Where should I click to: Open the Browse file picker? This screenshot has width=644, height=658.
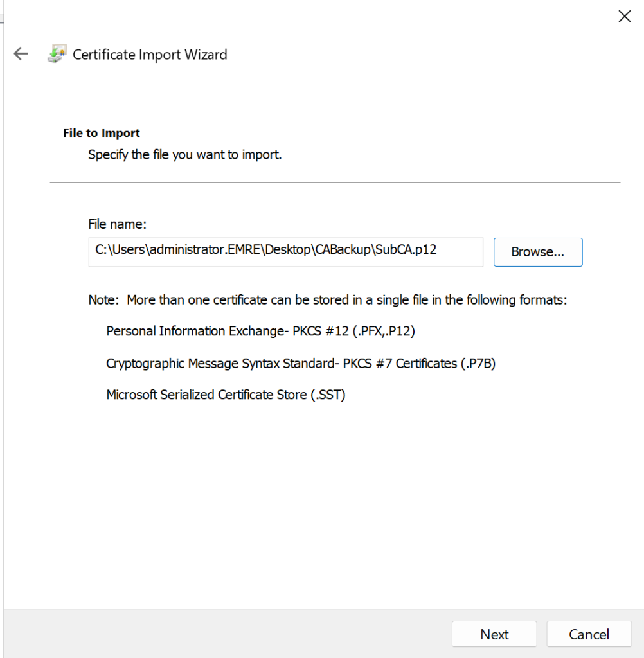(x=538, y=252)
